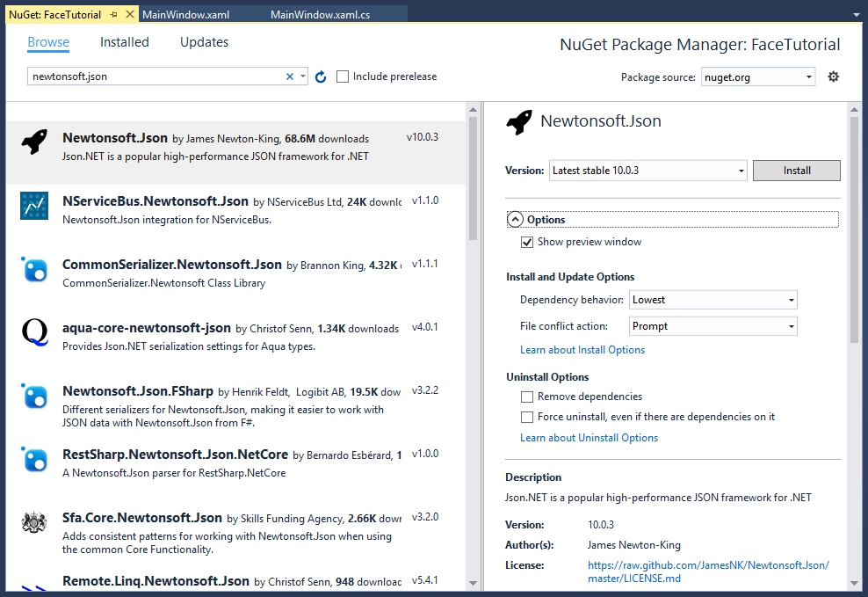Open package source settings gear

(x=833, y=77)
